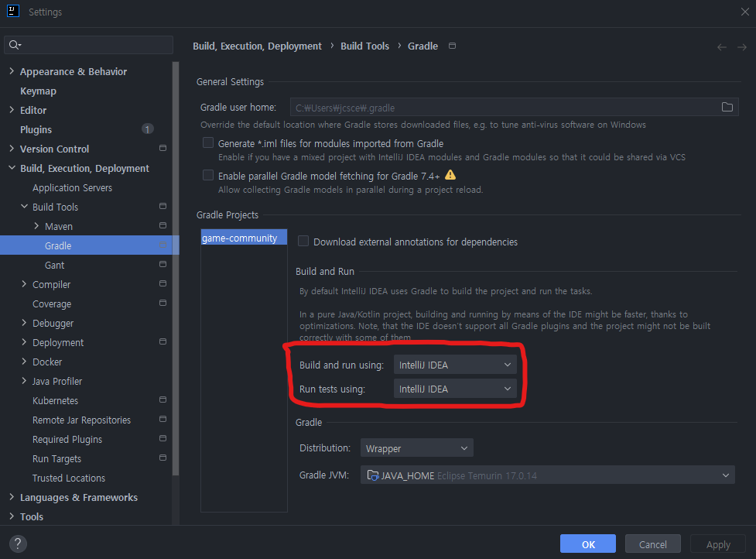The width and height of the screenshot is (756, 559).
Task: Open help with the question mark button
Action: (x=18, y=544)
